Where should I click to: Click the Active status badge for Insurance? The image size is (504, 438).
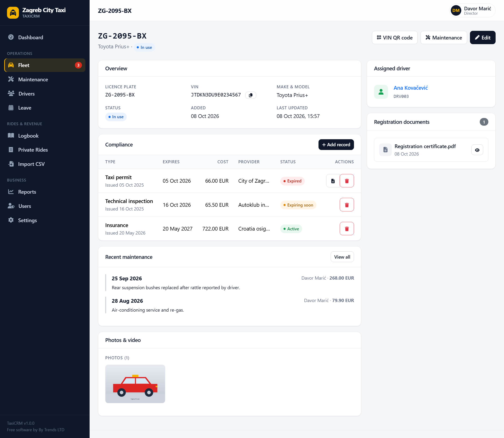coord(291,229)
